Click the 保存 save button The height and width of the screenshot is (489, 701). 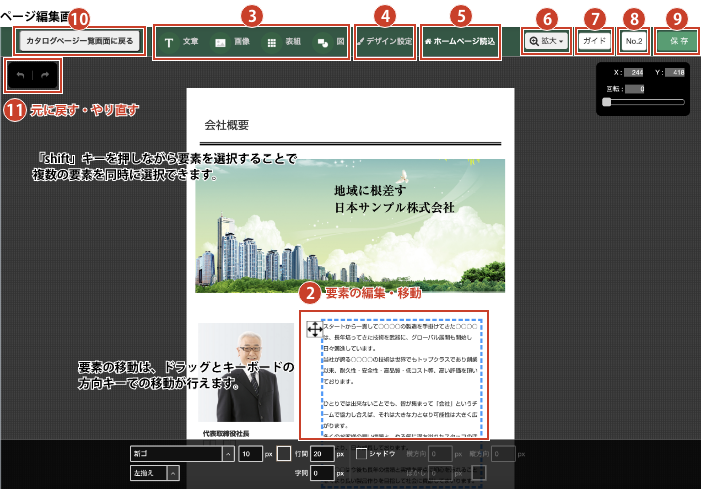coord(678,41)
